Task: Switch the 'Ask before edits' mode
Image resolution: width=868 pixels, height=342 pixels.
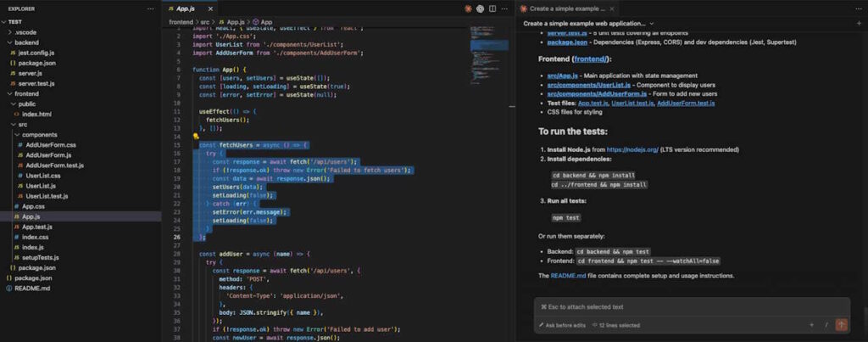Action: click(562, 325)
